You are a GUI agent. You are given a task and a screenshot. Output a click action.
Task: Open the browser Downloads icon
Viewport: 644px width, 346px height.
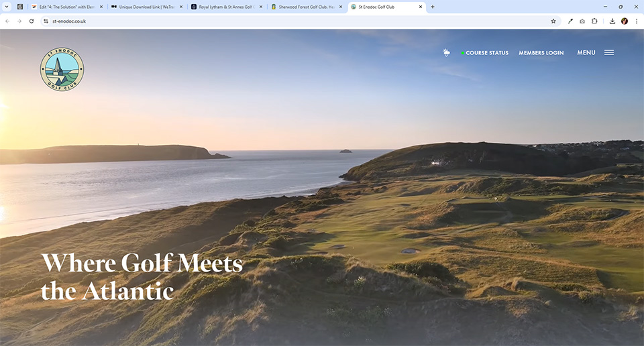pos(612,21)
